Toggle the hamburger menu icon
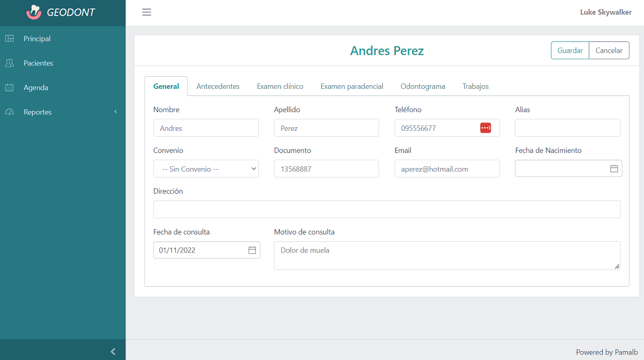Screen dimensions: 644x360 [147, 12]
